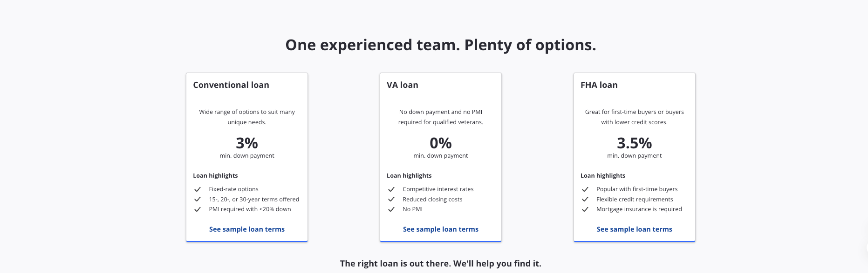This screenshot has width=868, height=273.
Task: Click checkmark beside Popular with first-time buyers
Action: tap(585, 189)
